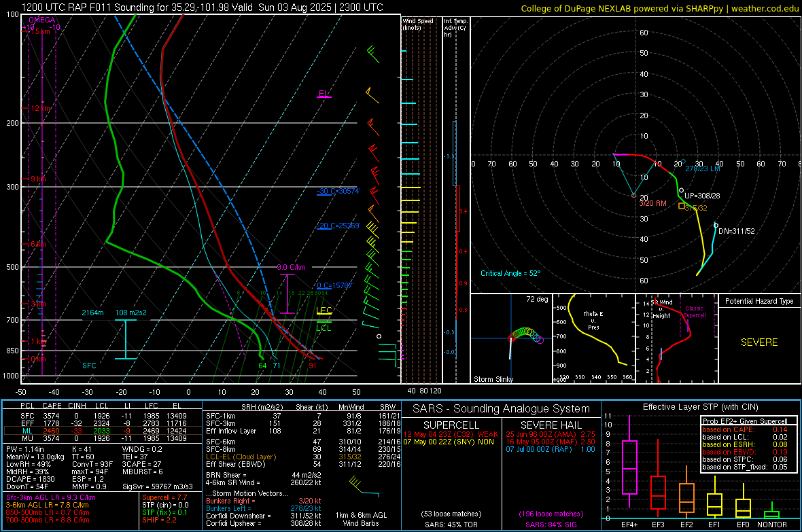This screenshot has height=532, width=802.
Task: Click the 'Corfidi Downshear = 311/52 kt' line
Action: pos(263,516)
